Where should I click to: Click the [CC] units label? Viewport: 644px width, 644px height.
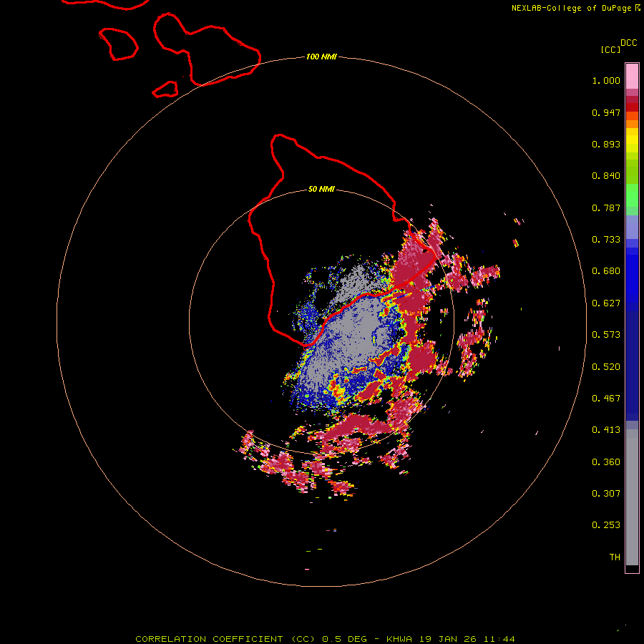(x=610, y=49)
